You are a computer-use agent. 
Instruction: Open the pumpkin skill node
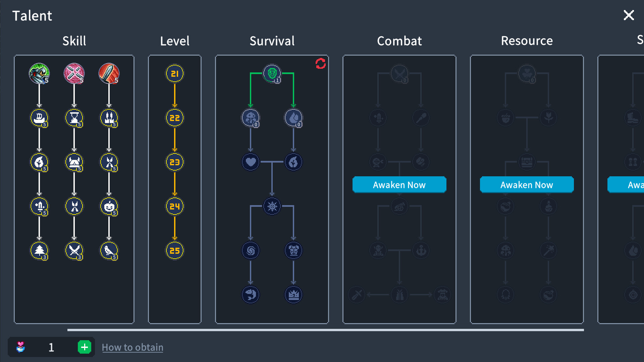[109, 206]
